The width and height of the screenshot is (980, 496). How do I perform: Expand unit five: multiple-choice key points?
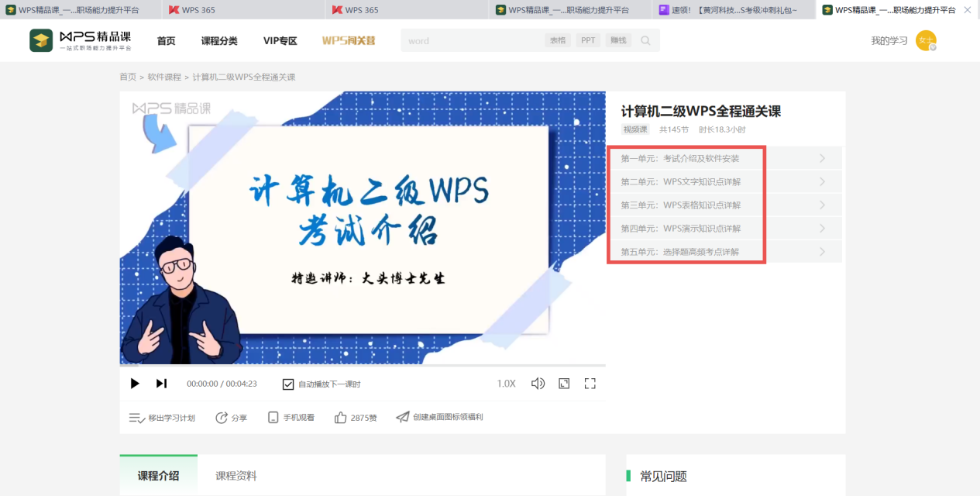click(x=724, y=252)
